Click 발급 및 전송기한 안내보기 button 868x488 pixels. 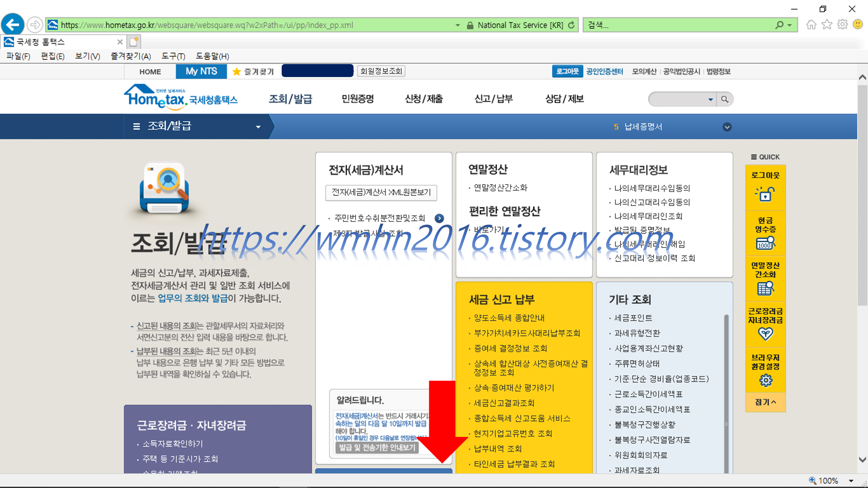click(377, 447)
